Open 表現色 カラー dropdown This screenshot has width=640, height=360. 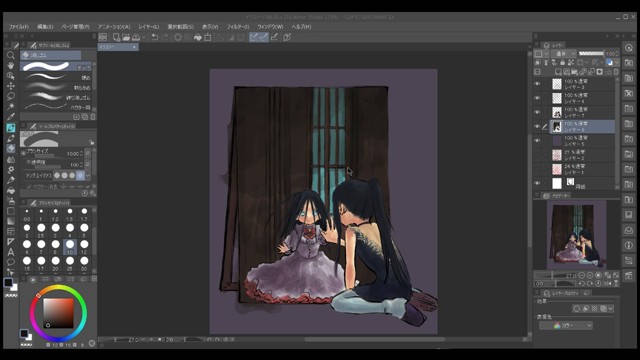tap(566, 325)
